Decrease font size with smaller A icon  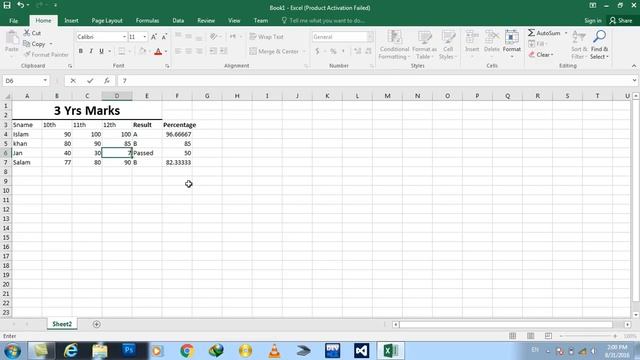(x=164, y=37)
